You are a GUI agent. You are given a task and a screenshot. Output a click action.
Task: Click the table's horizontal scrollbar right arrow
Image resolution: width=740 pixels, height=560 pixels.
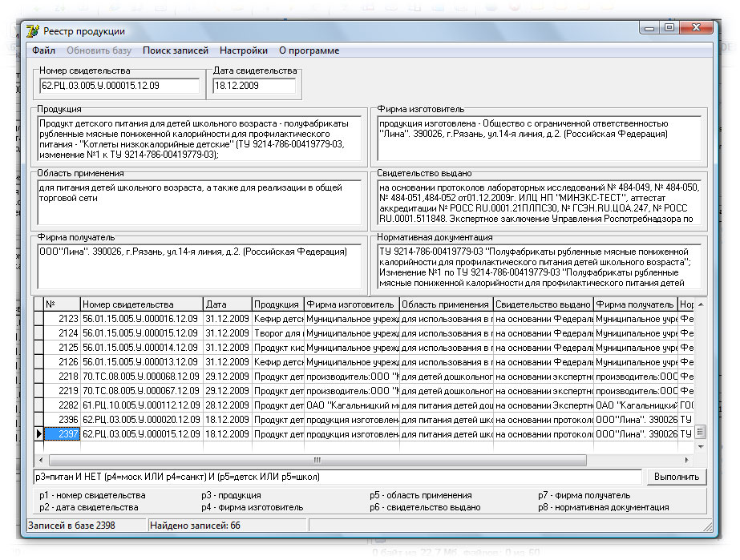[x=685, y=461]
